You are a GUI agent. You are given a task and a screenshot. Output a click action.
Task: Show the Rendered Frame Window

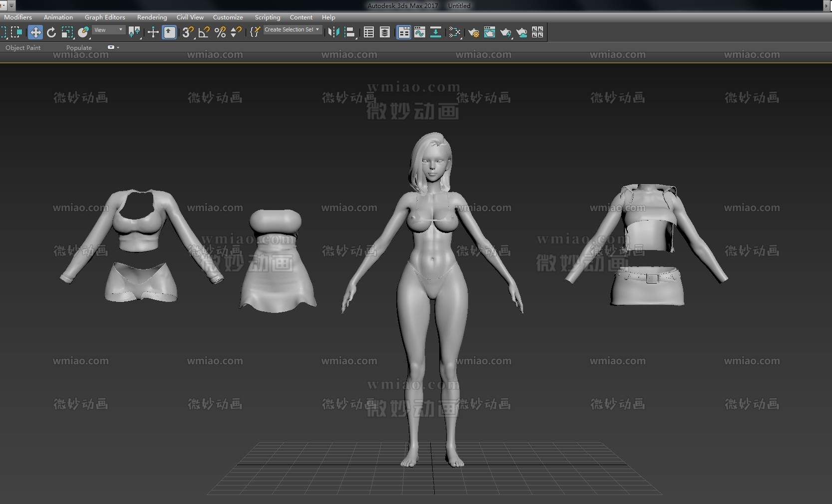(490, 32)
